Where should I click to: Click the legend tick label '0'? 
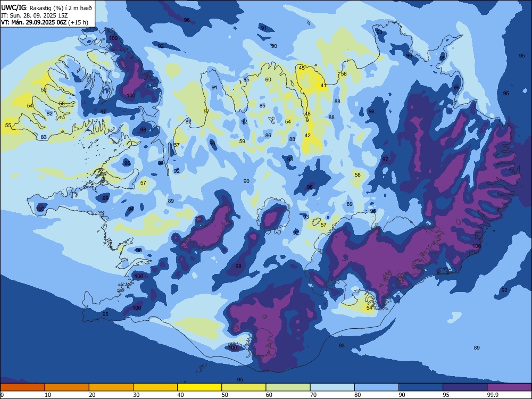(x=2, y=395)
